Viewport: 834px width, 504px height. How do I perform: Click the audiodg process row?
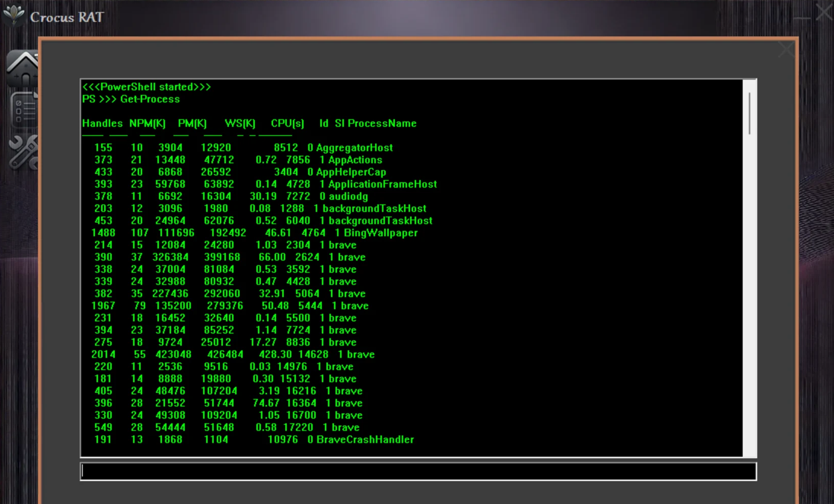[x=348, y=196]
